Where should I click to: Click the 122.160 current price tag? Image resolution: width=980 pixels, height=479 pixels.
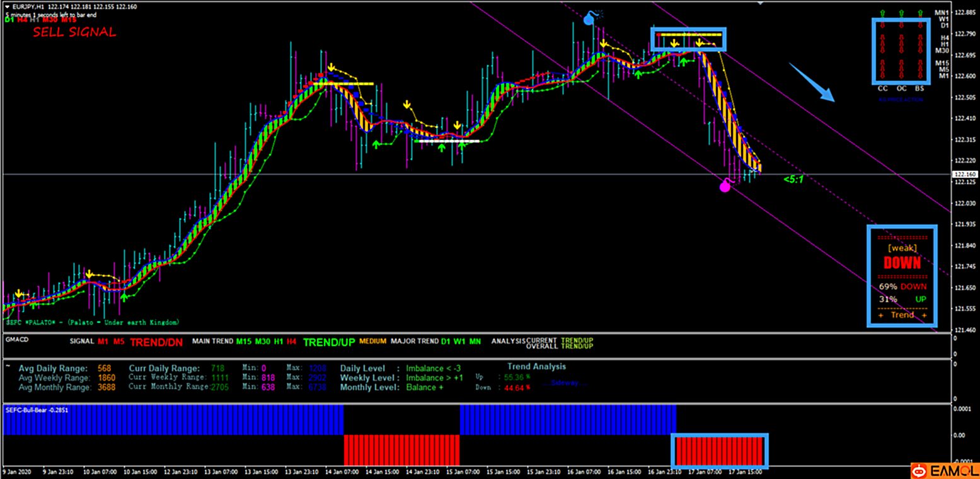pyautogui.click(x=965, y=174)
